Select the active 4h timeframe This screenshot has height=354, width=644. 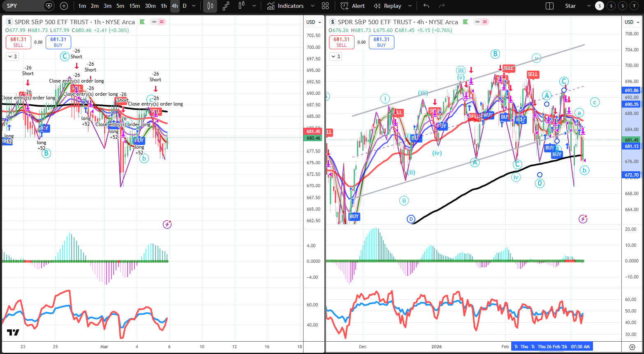(x=175, y=6)
